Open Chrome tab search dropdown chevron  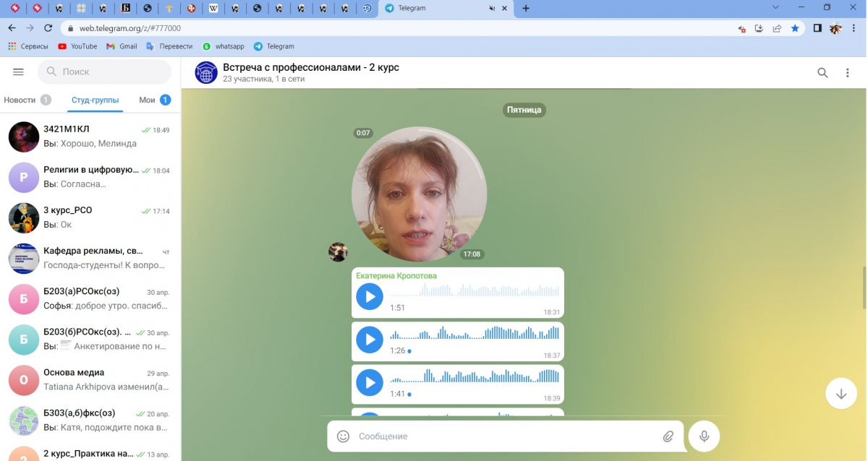tap(775, 8)
